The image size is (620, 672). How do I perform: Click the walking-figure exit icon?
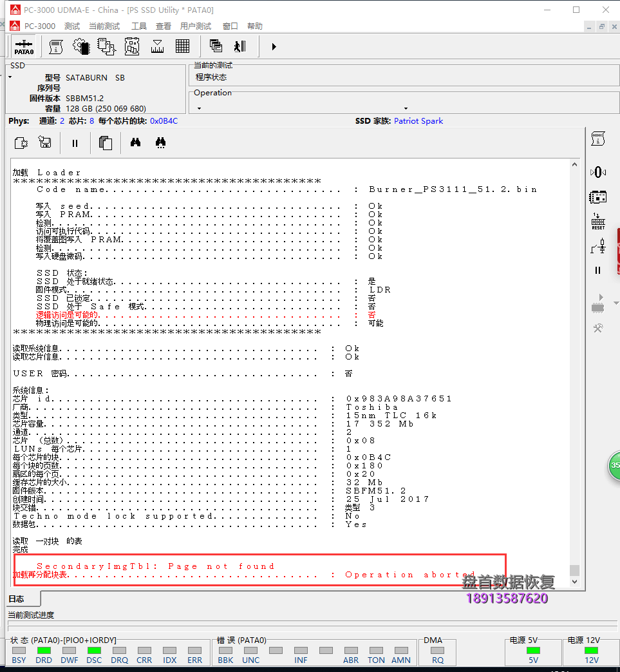(240, 46)
